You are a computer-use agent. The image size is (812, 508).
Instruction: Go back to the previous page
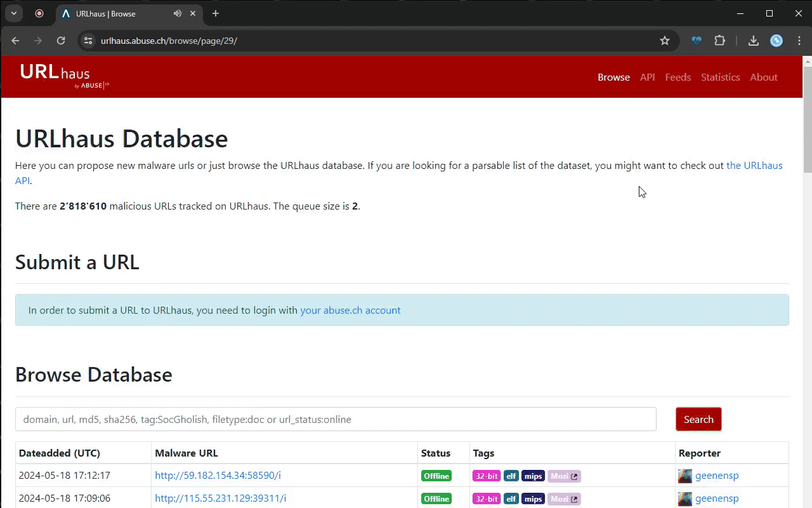click(15, 41)
